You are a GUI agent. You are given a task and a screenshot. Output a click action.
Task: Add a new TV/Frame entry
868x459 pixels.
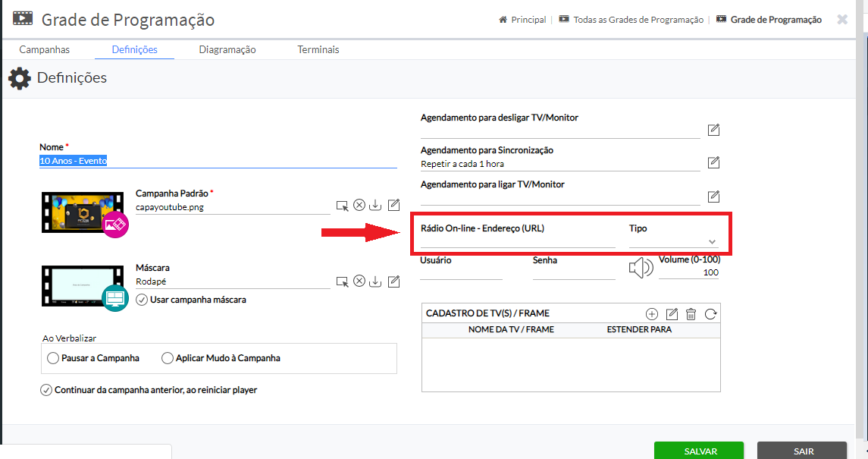tap(651, 314)
